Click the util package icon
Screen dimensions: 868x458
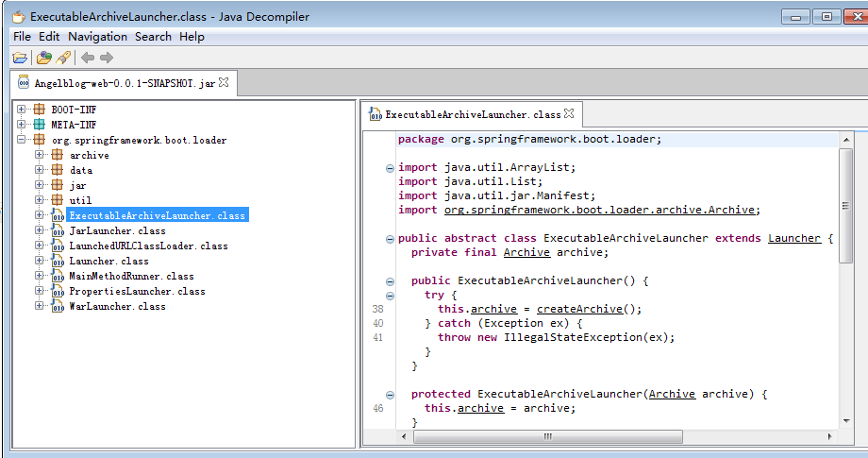[x=58, y=200]
